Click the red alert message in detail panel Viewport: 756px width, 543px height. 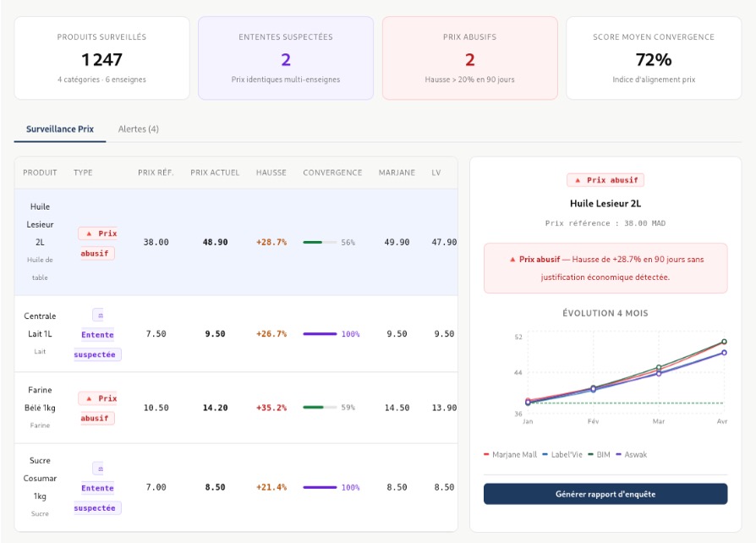click(x=605, y=268)
